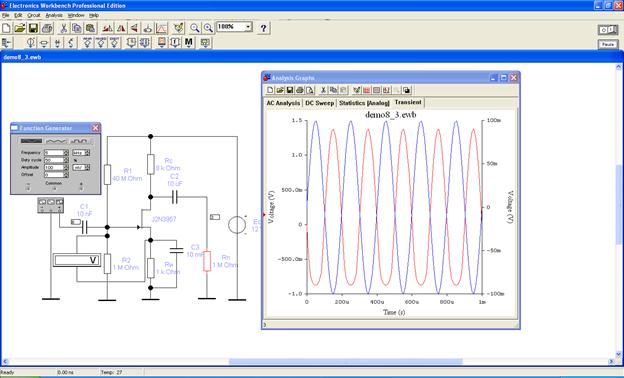
Task: Open the Analysis menu
Action: point(54,15)
